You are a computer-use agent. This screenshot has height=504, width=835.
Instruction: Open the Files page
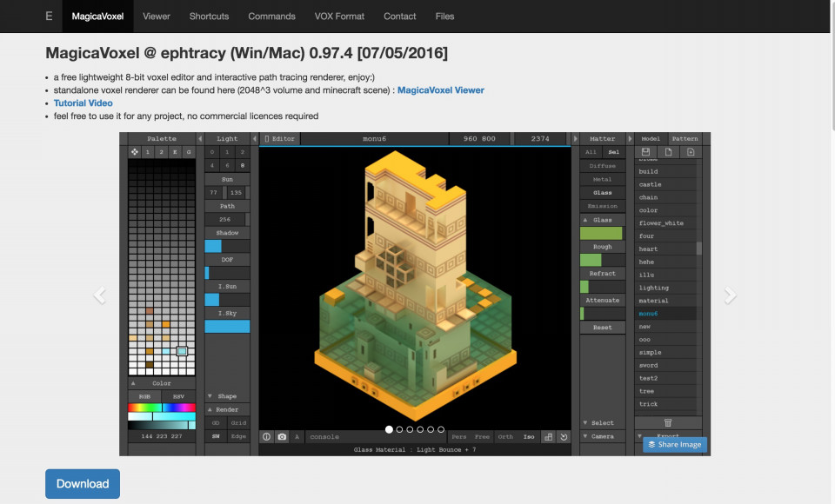pyautogui.click(x=444, y=16)
